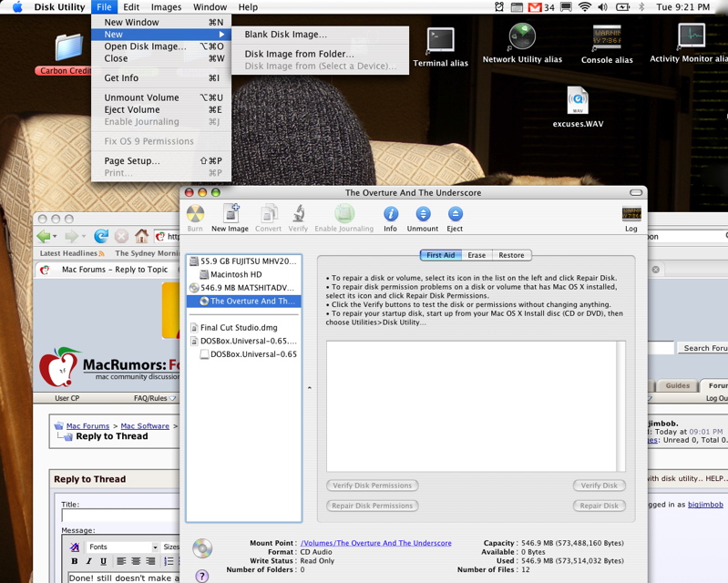Open the Mac Software breadcrumb link
728x583 pixels.
(145, 426)
